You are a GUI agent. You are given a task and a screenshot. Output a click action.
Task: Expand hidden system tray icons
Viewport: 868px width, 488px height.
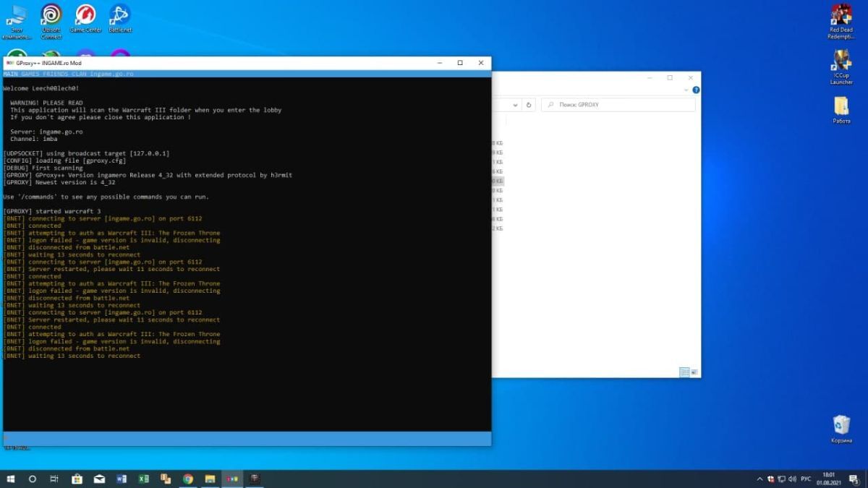(759, 479)
